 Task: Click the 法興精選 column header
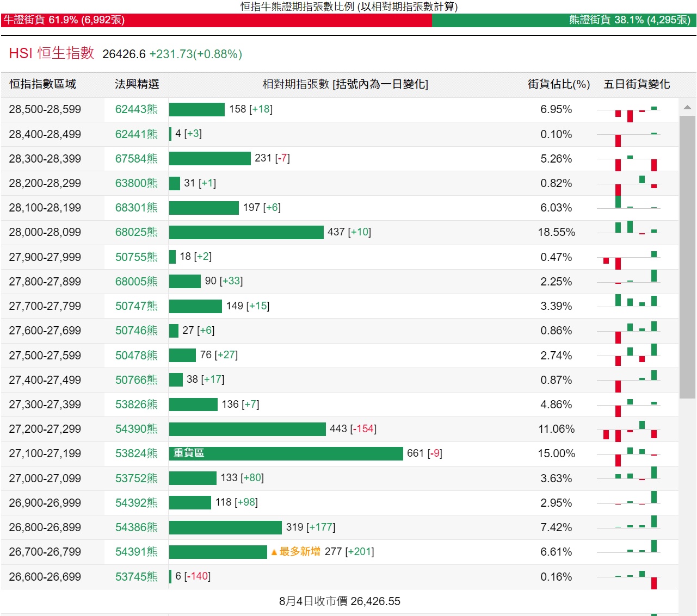(x=137, y=84)
